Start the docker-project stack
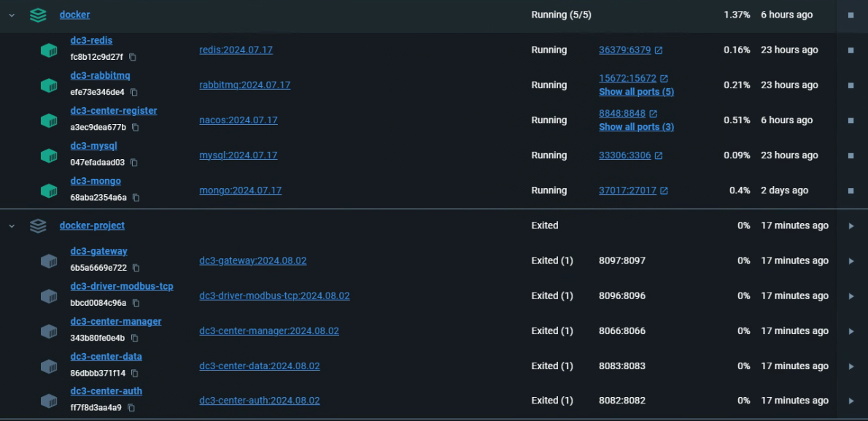 tap(850, 225)
